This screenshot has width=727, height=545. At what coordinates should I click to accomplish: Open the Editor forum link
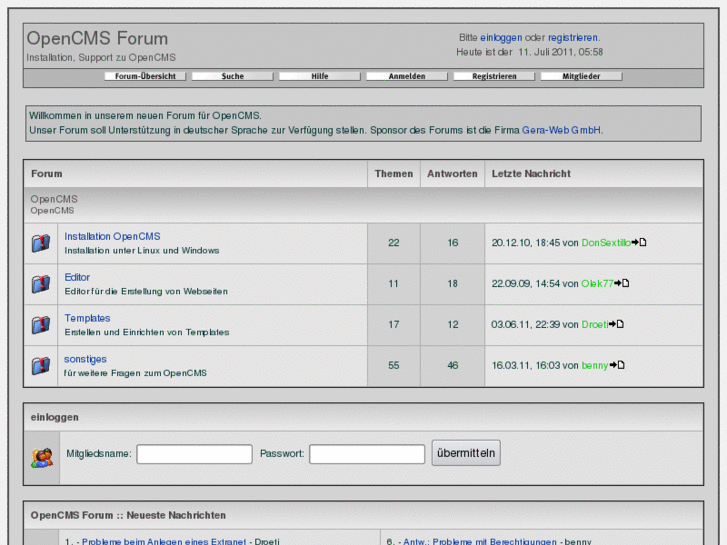tap(77, 277)
